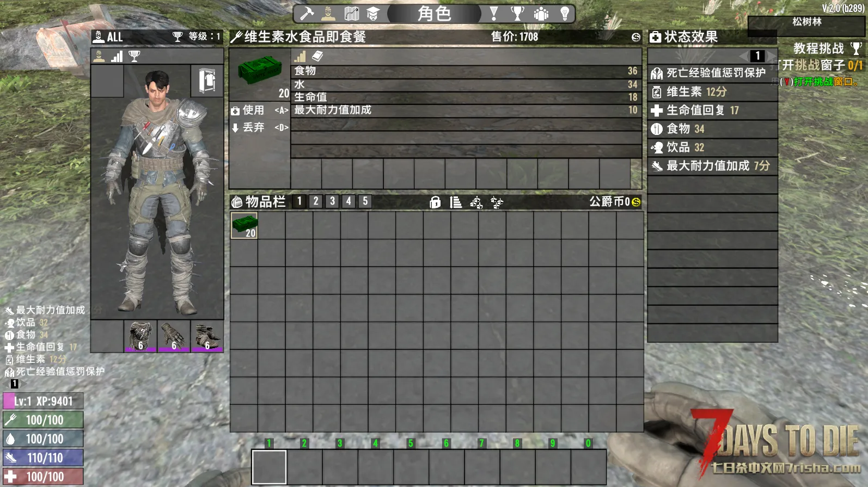Click the 公爵币 currency coin icon

click(x=635, y=202)
